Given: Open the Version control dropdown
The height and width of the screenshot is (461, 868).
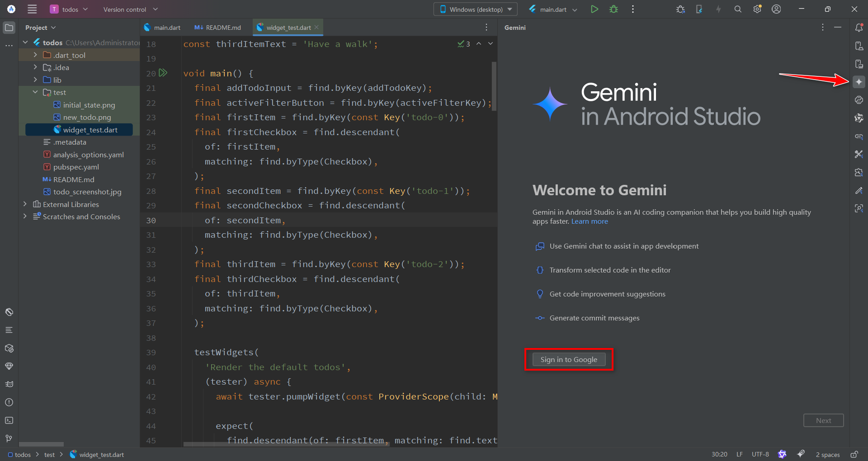Looking at the screenshot, I should [131, 9].
